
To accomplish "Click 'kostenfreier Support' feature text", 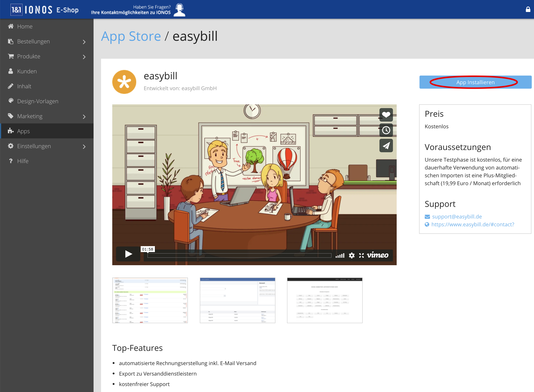I will click(144, 384).
